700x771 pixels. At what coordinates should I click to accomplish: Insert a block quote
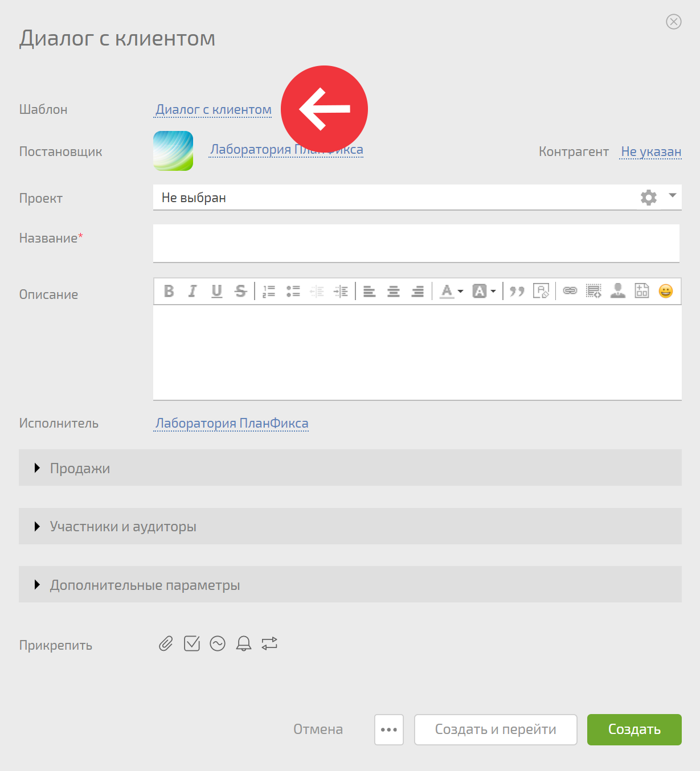(517, 291)
